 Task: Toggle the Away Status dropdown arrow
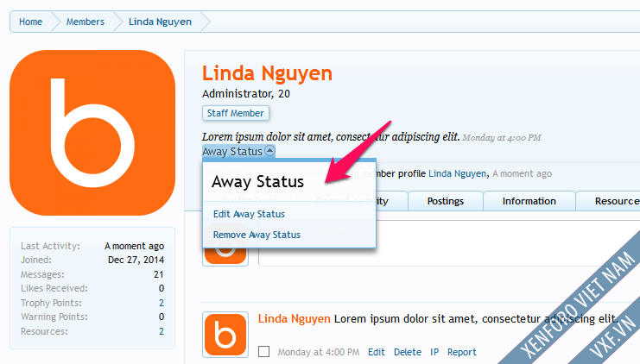pos(269,150)
